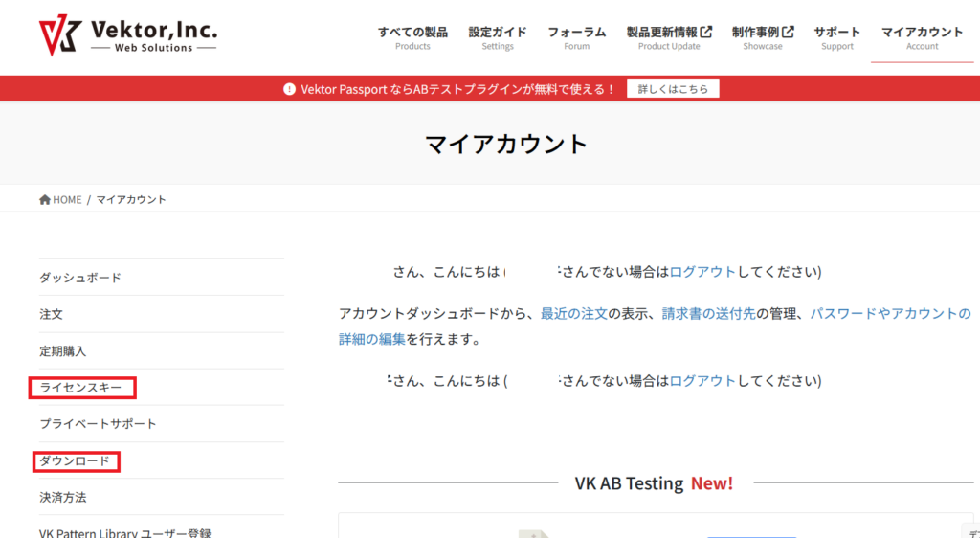Select 定期購入 in the sidebar
Viewport: 980px width, 538px height.
[63, 351]
